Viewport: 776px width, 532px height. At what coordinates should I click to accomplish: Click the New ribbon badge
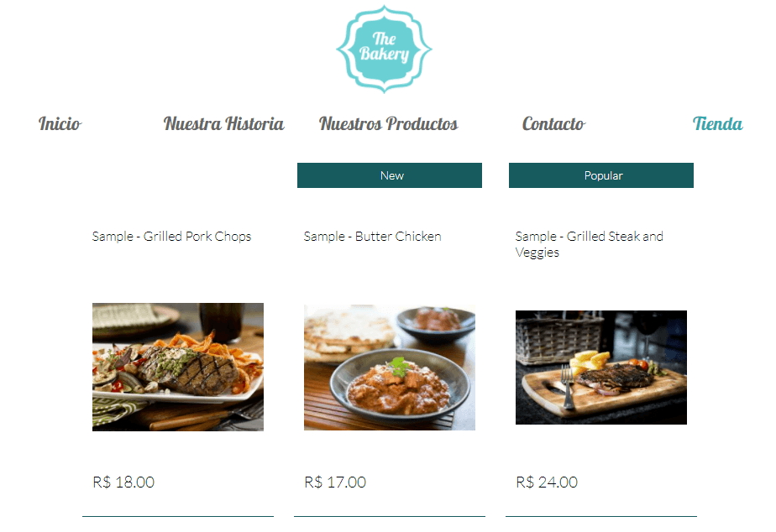click(x=390, y=175)
